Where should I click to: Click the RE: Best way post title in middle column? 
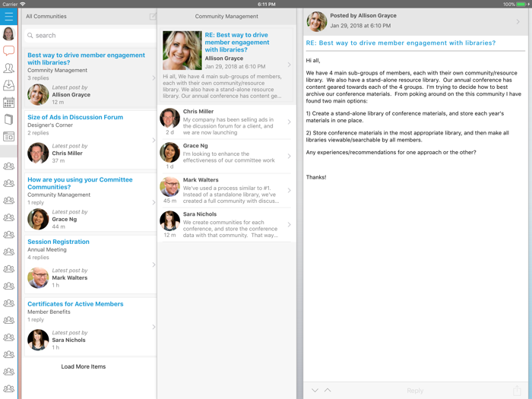(x=237, y=42)
